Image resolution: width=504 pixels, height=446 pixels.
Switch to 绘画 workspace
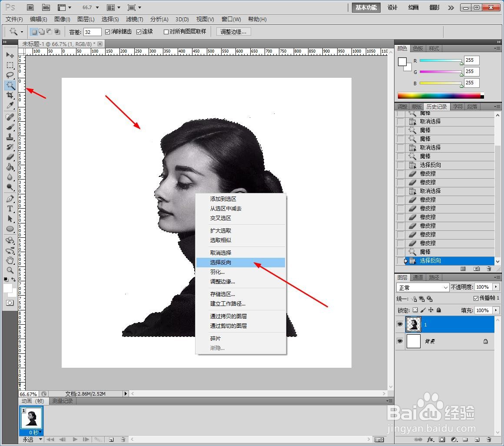413,7
